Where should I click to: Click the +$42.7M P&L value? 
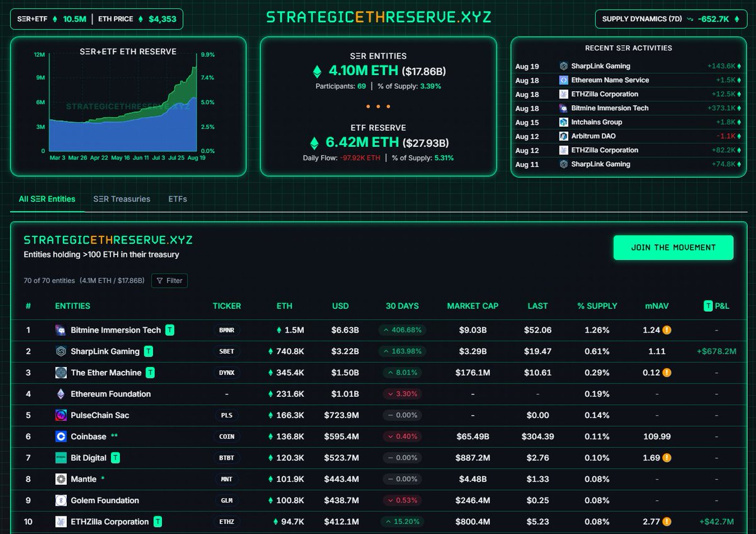(716, 521)
